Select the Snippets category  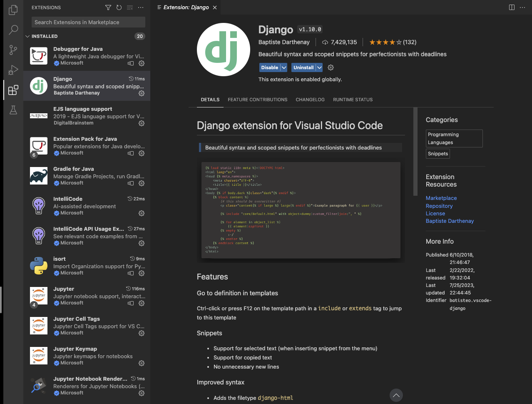pyautogui.click(x=438, y=154)
